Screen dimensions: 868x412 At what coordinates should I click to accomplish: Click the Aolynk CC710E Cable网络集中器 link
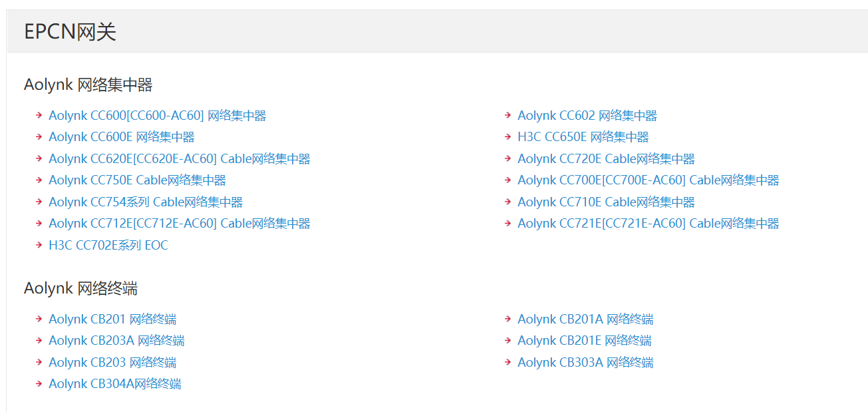[x=606, y=202]
